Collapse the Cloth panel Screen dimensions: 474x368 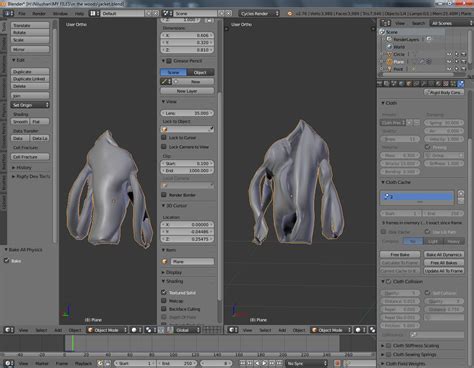click(x=383, y=103)
